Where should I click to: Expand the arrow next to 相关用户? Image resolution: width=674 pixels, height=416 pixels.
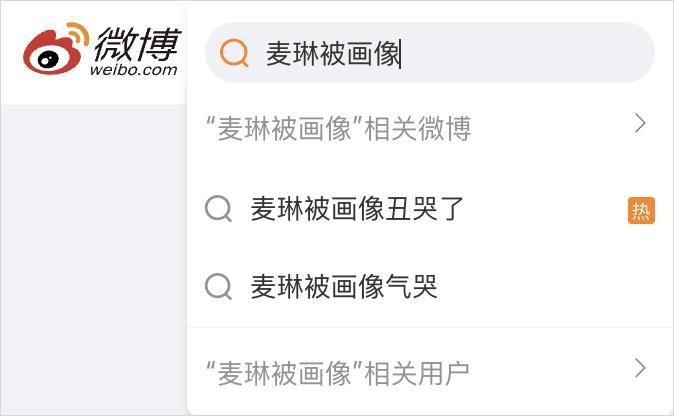pos(641,368)
